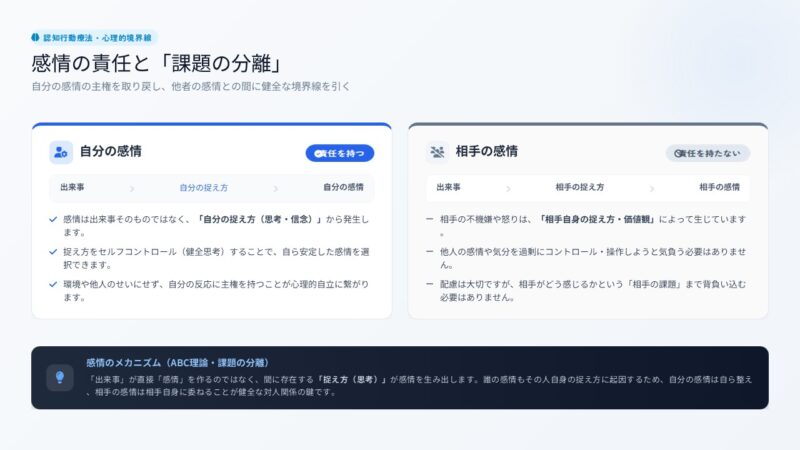This screenshot has height=450, width=800.
Task: Click the chevron after 相手の捉え方 step
Action: (652, 188)
